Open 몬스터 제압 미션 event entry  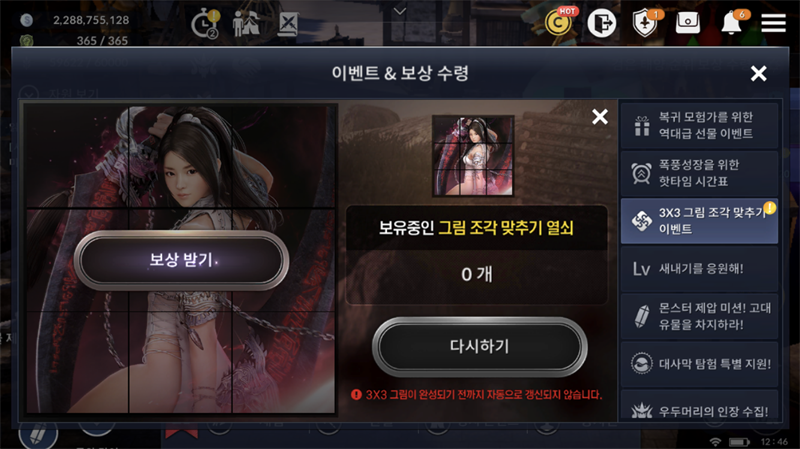click(x=699, y=316)
